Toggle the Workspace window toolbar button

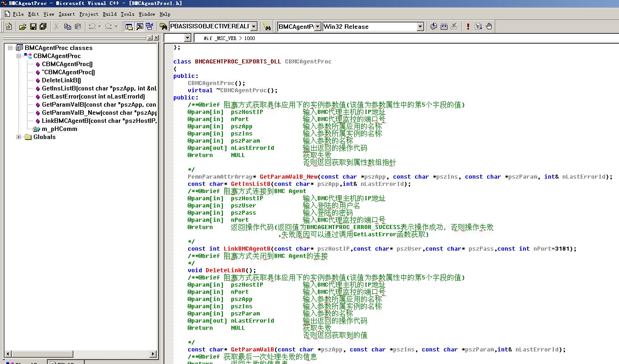point(129,27)
